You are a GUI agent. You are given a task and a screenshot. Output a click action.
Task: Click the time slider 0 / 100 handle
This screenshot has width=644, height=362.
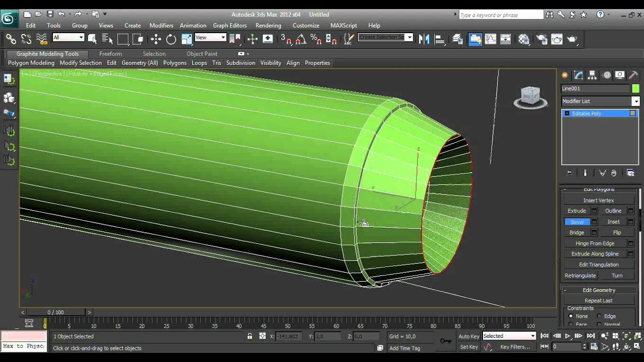click(56, 312)
